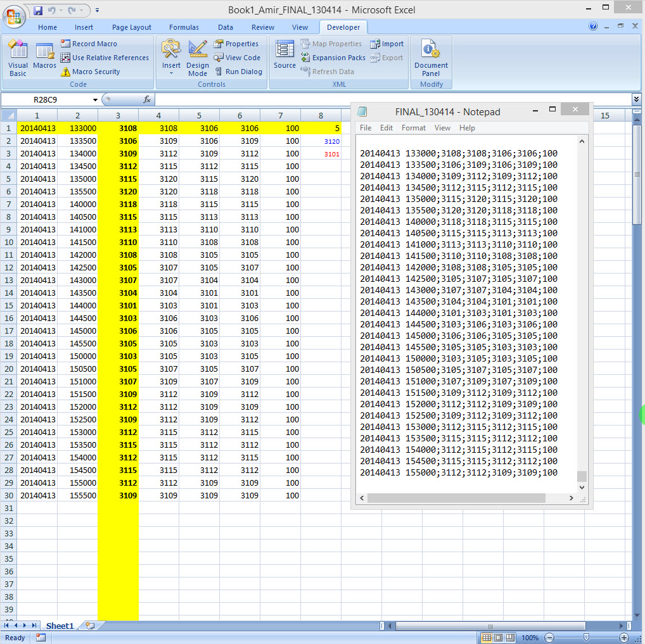Open Macro Security settings

(x=91, y=72)
